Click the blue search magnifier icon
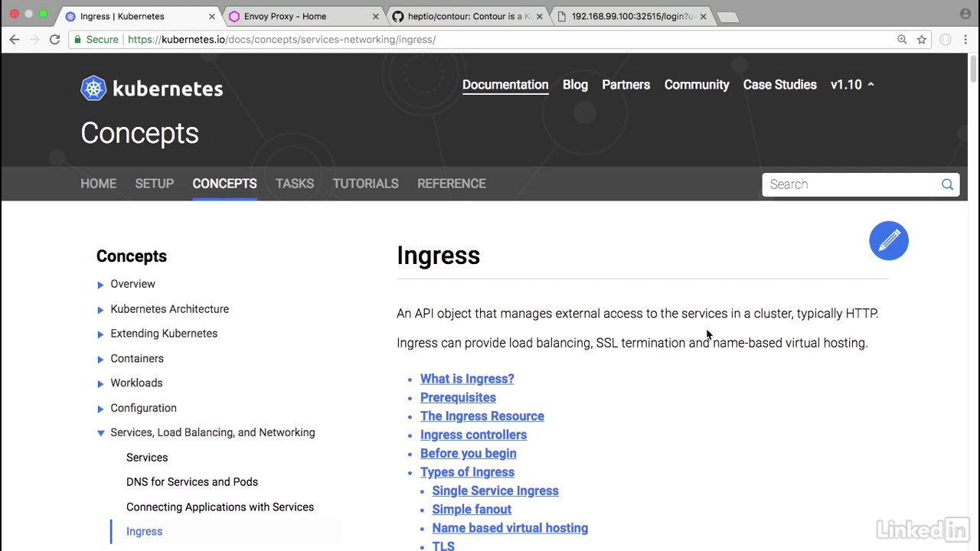Viewport: 980px width, 551px height. [x=947, y=184]
